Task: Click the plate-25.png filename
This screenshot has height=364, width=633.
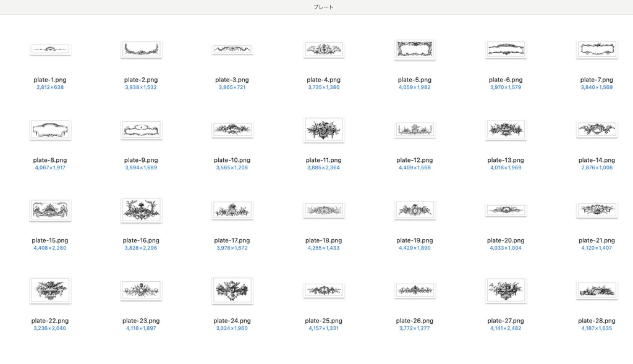Action: click(x=324, y=321)
